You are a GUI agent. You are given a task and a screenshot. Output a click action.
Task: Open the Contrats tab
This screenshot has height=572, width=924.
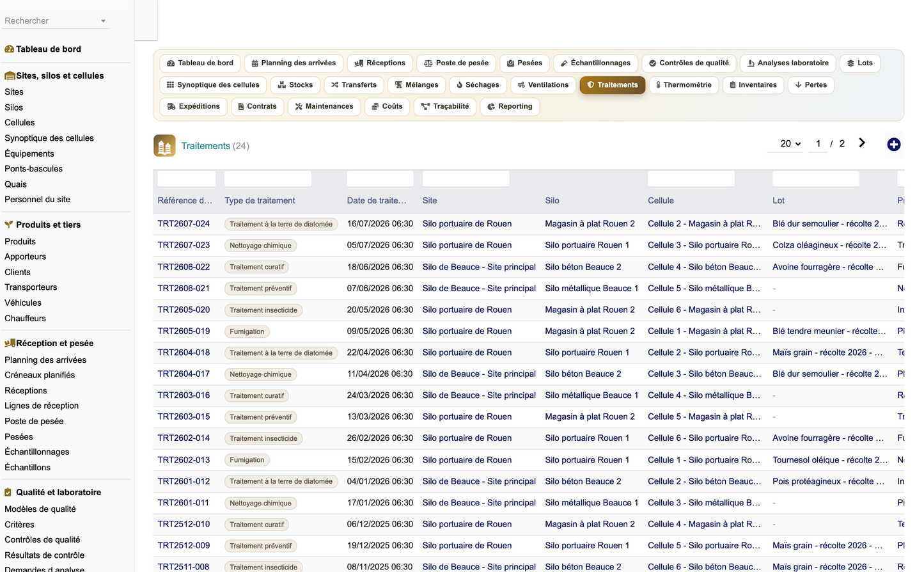tap(257, 107)
